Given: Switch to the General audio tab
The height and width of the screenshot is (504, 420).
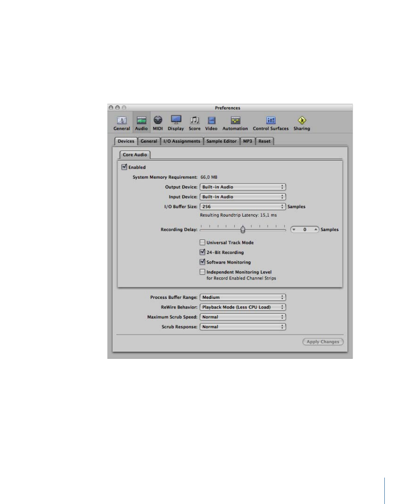Looking at the screenshot, I should tap(149, 141).
